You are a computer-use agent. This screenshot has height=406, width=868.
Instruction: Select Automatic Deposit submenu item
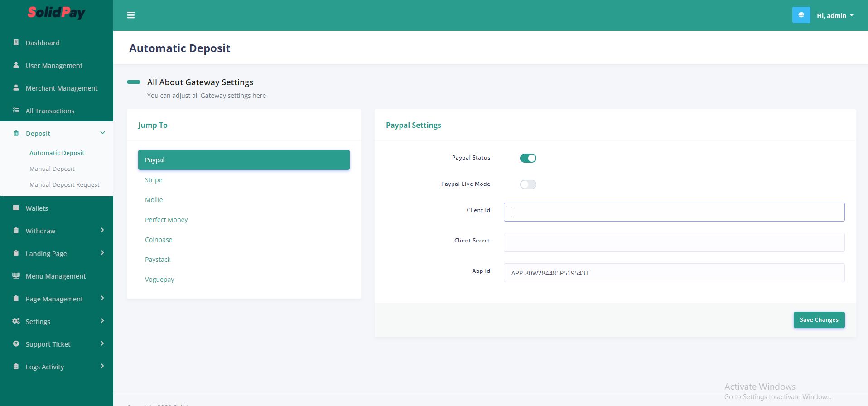pos(57,153)
